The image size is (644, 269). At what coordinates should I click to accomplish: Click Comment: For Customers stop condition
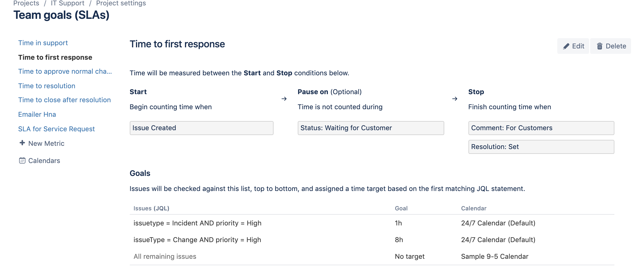(x=541, y=128)
